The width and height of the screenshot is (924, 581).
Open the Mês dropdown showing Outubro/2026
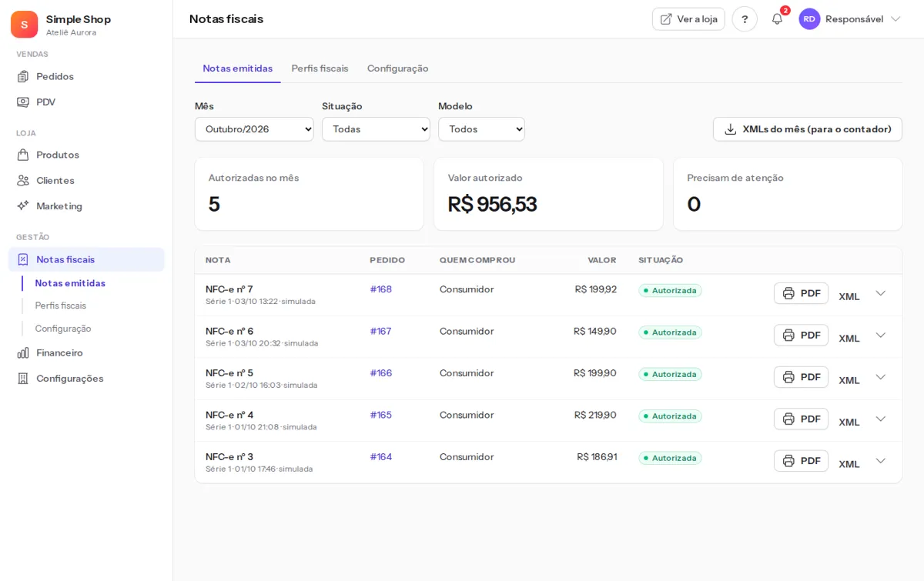click(x=254, y=129)
